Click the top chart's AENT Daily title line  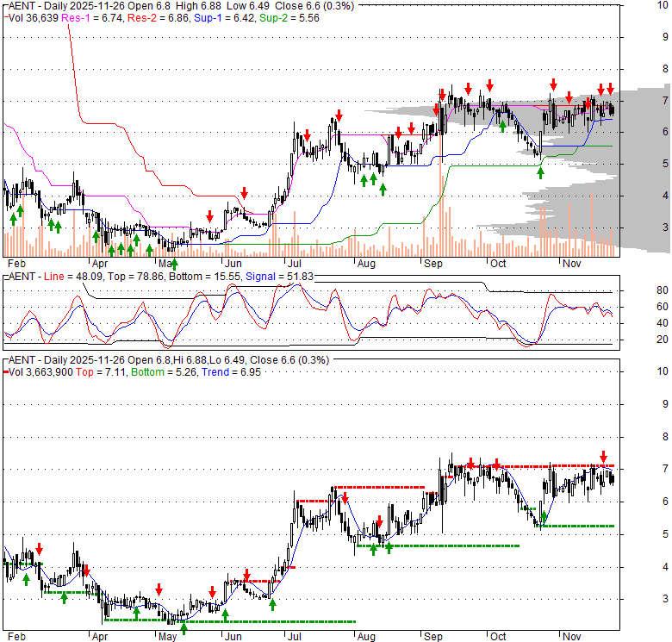click(x=181, y=6)
